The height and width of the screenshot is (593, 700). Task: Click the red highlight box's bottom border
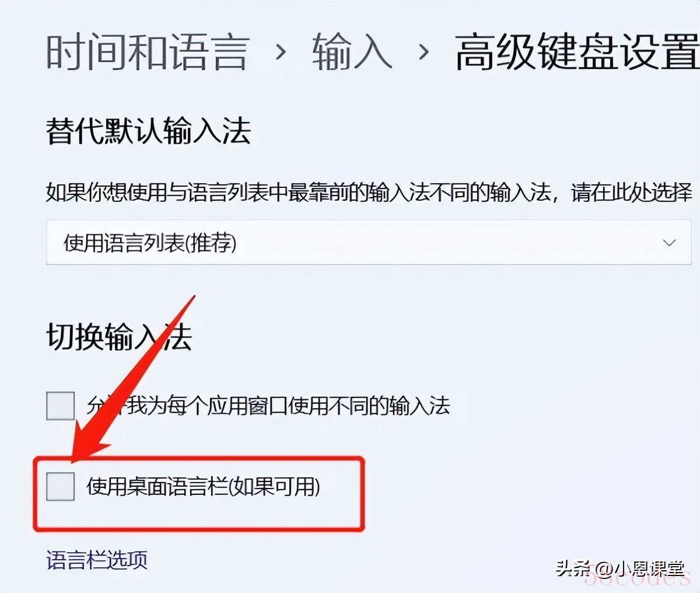click(199, 529)
